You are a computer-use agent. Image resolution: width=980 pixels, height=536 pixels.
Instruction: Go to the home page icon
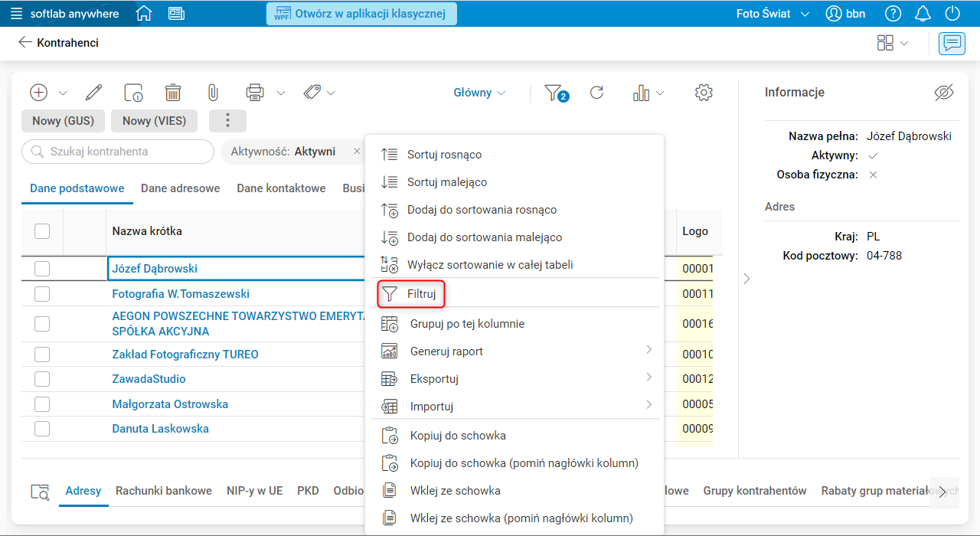coord(143,14)
